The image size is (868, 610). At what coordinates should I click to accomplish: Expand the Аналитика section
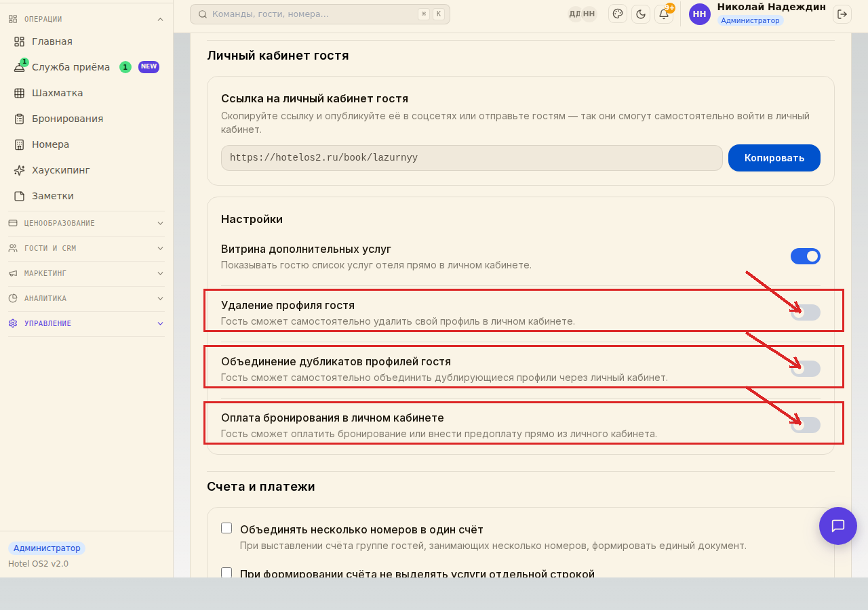[x=160, y=298]
